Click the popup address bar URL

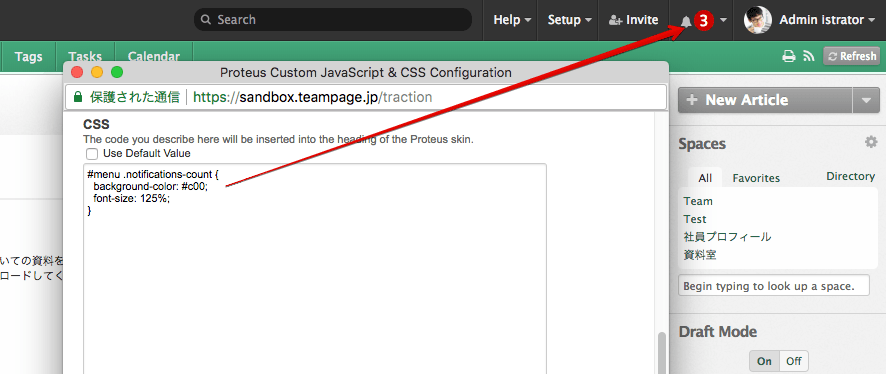coord(312,97)
